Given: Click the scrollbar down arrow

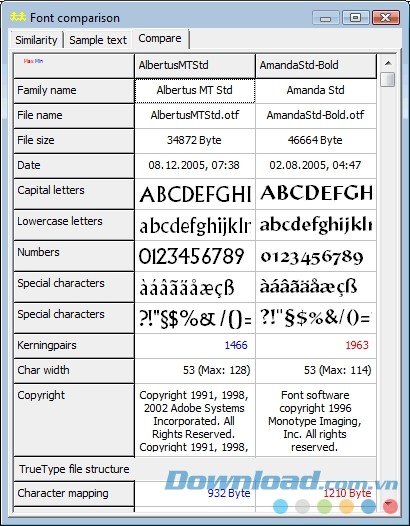Looking at the screenshot, I should point(388,504).
